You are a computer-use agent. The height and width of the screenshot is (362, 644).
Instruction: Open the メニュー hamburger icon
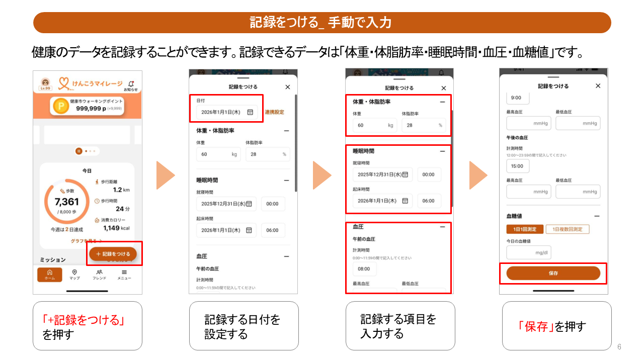[x=124, y=275]
